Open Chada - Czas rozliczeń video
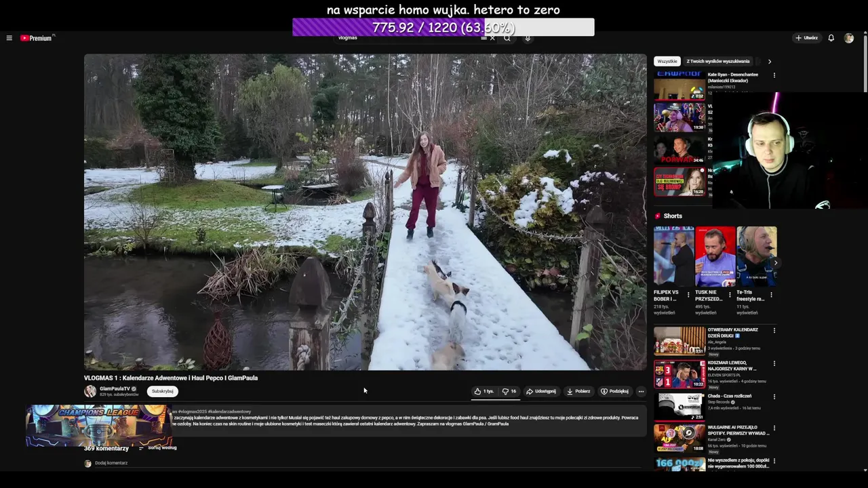868x488 pixels. [x=730, y=396]
